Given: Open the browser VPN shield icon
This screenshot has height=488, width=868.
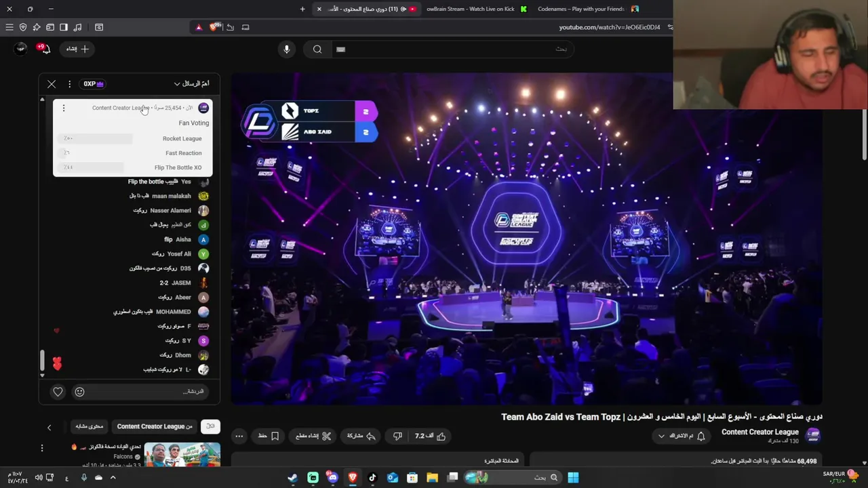Looking at the screenshot, I should pyautogui.click(x=23, y=27).
